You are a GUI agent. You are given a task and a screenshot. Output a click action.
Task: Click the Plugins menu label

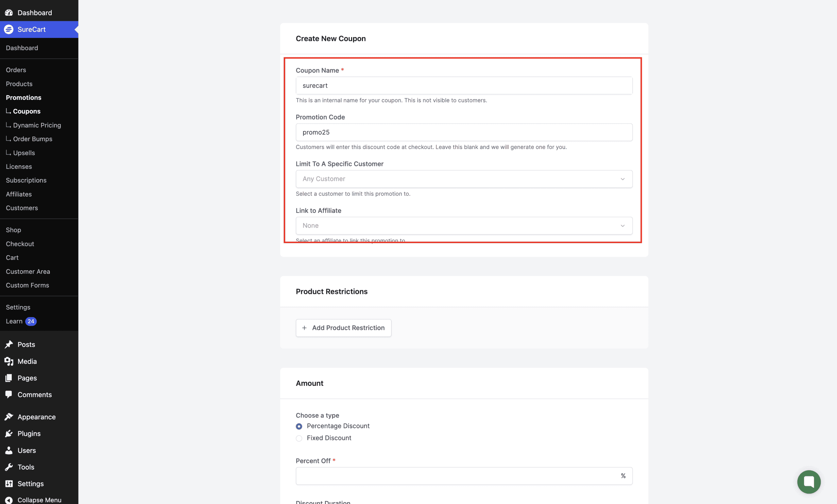(29, 433)
